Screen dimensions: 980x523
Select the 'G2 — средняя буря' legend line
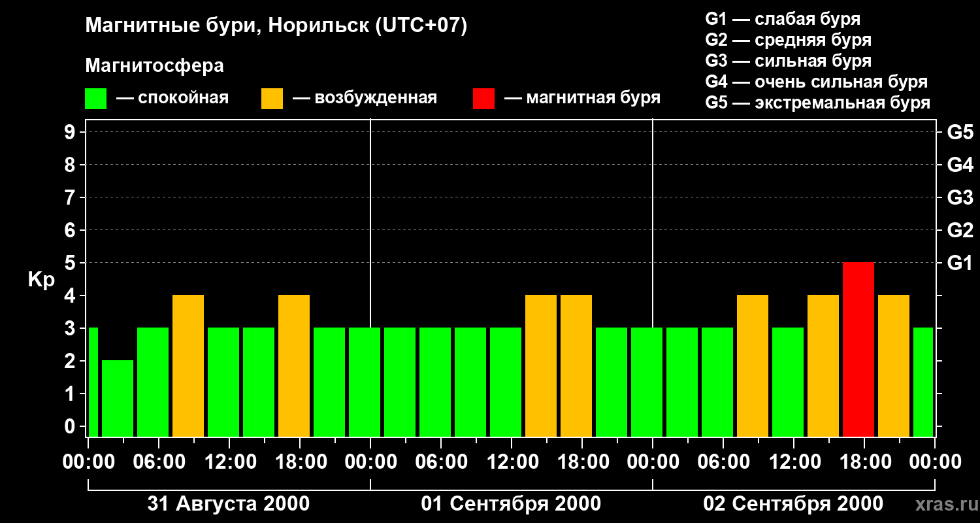point(789,40)
